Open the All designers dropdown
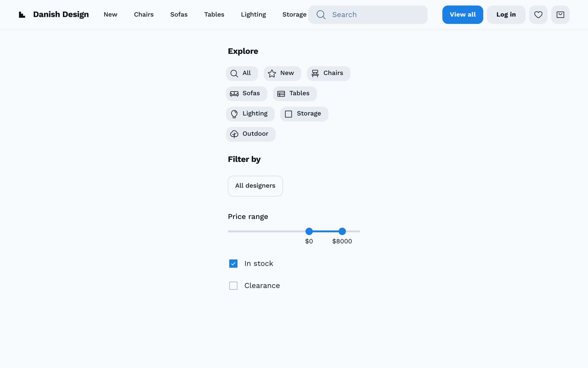This screenshot has height=368, width=588. 255,186
